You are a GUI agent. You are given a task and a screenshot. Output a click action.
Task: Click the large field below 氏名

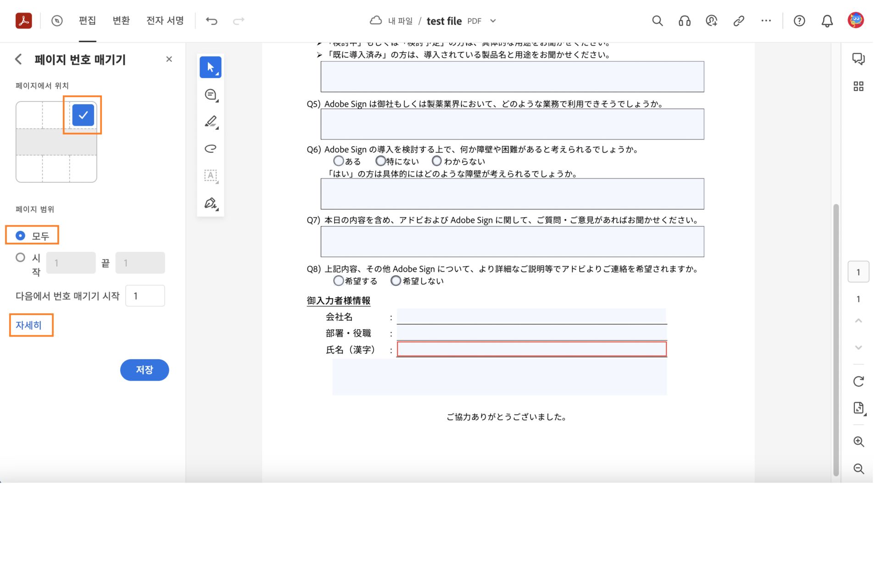tap(499, 377)
